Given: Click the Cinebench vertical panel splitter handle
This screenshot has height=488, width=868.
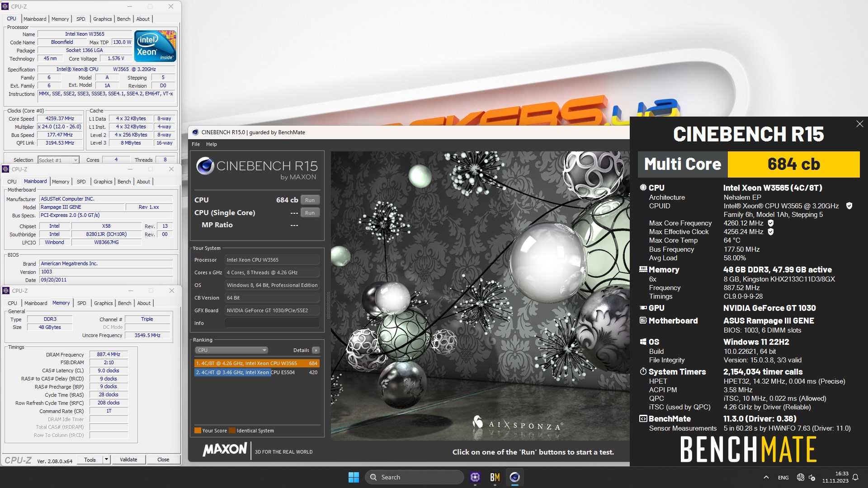Looking at the screenshot, I should pos(328,305).
